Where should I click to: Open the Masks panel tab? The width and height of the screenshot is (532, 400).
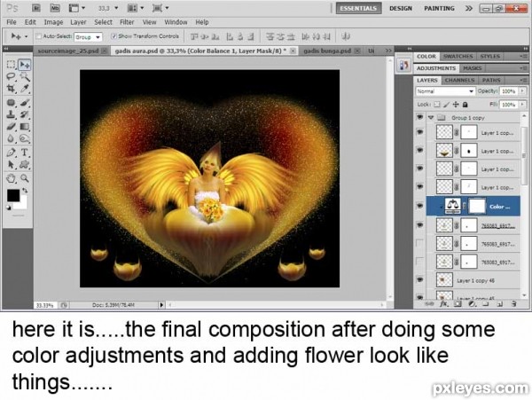(473, 68)
